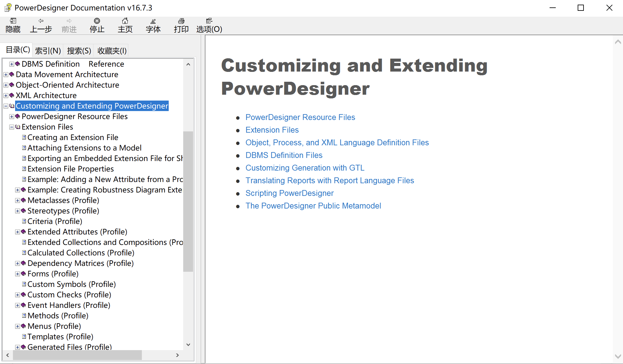Switch to the Search (搜索) tab
The image size is (623, 364).
pos(79,51)
